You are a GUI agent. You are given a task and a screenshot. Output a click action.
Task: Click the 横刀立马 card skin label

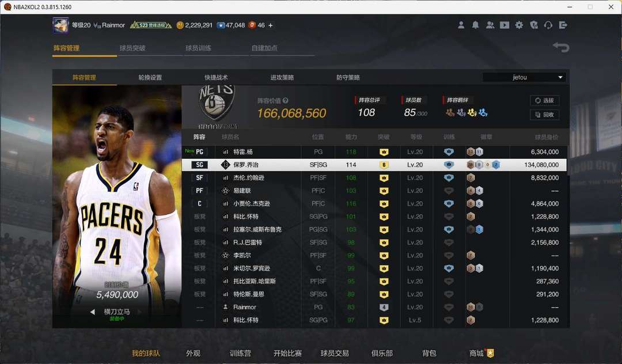(x=116, y=312)
